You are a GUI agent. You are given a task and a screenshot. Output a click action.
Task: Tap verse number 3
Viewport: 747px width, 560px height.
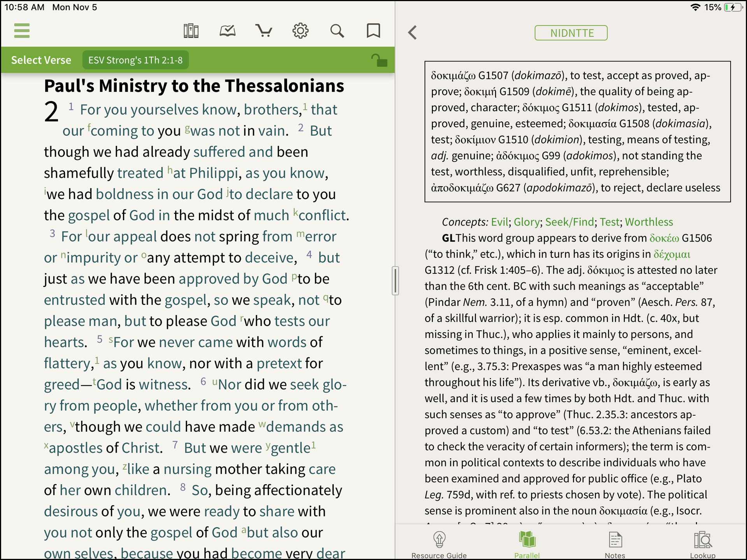pyautogui.click(x=52, y=233)
